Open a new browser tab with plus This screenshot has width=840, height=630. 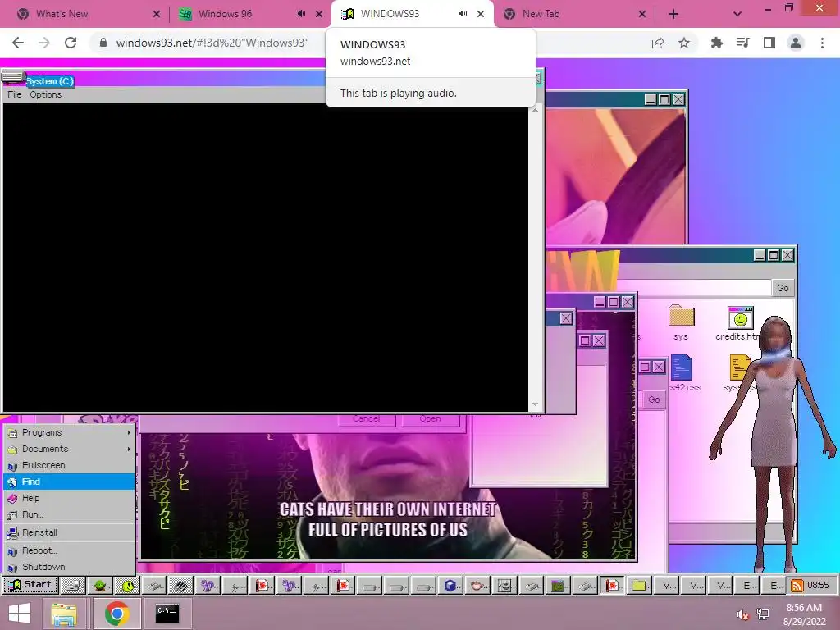673,14
